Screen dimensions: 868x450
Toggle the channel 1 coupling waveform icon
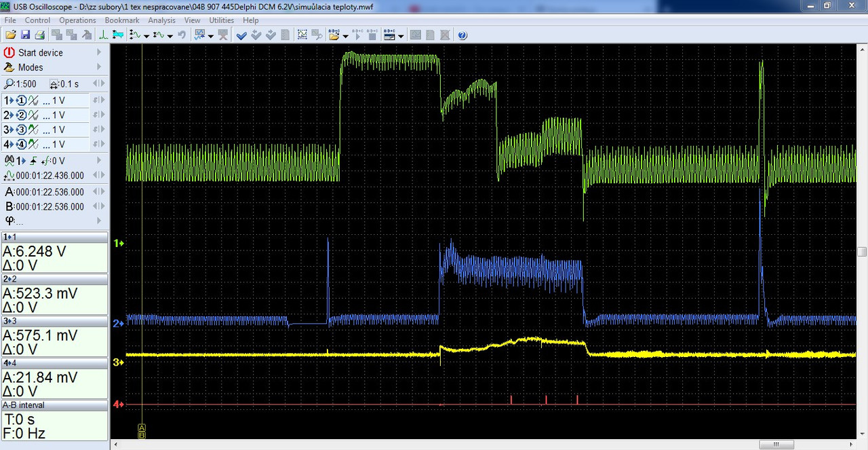click(33, 100)
